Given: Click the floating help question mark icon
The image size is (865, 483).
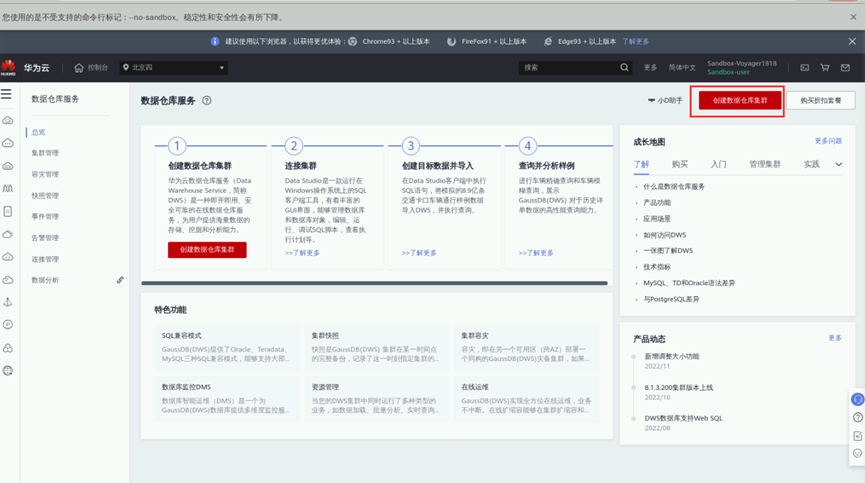Looking at the screenshot, I should click(x=858, y=417).
